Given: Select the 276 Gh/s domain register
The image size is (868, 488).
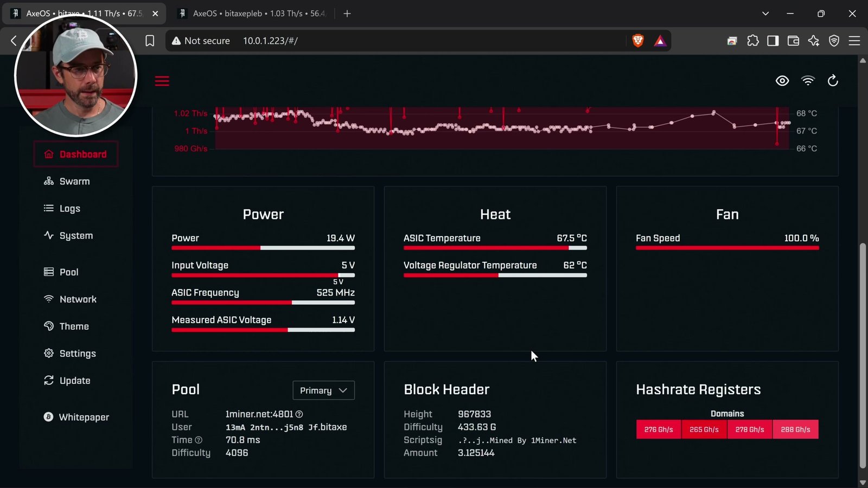Looking at the screenshot, I should pos(659,429).
